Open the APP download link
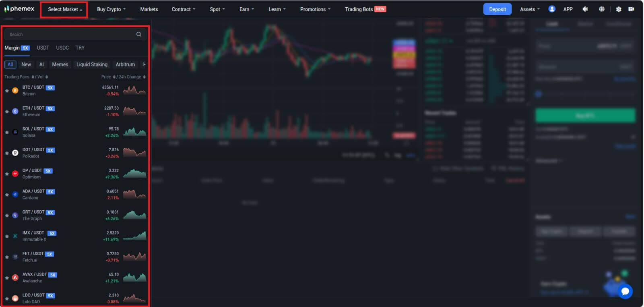The height and width of the screenshot is (307, 644). click(568, 9)
